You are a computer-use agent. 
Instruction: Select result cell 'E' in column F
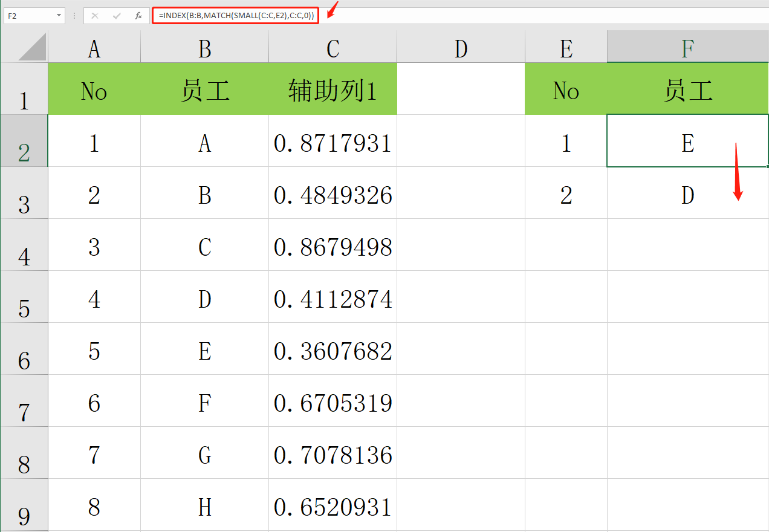688,141
